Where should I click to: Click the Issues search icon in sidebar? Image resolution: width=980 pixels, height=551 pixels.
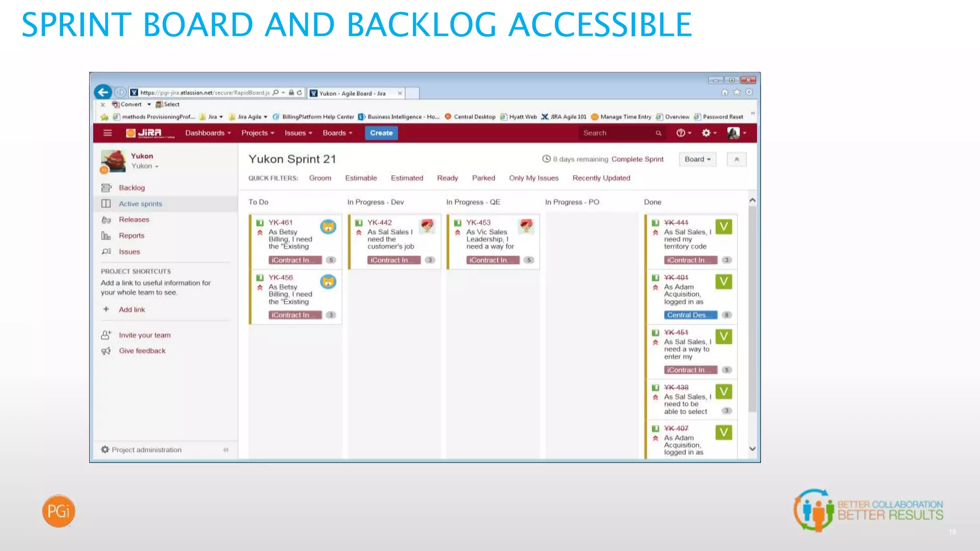click(106, 252)
